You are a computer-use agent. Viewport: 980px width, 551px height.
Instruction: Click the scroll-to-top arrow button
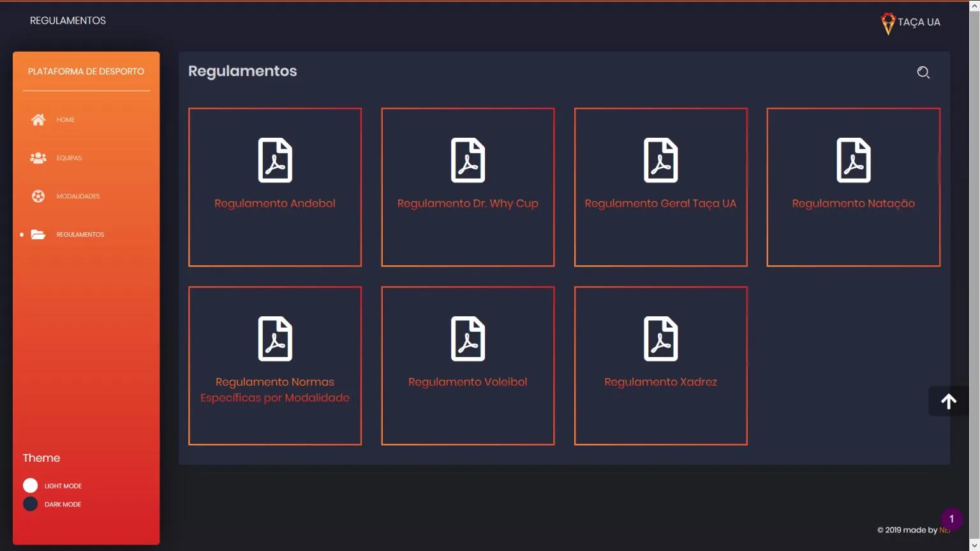pos(949,401)
